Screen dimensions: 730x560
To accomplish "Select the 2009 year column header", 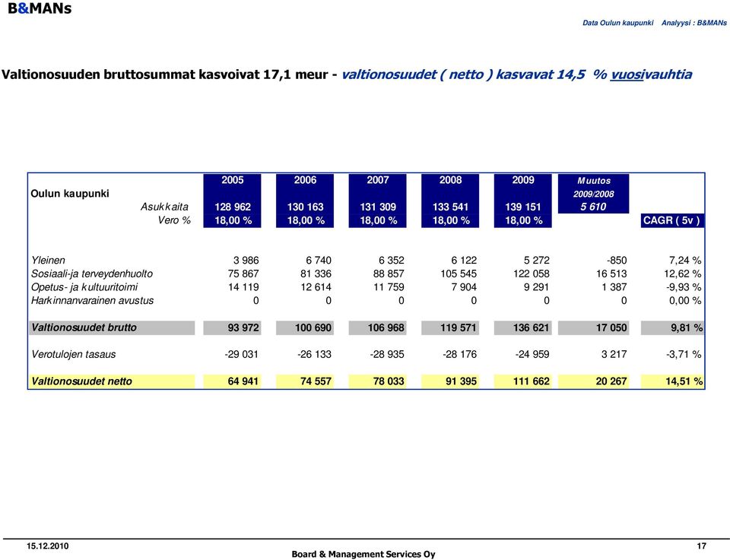I will tap(523, 180).
